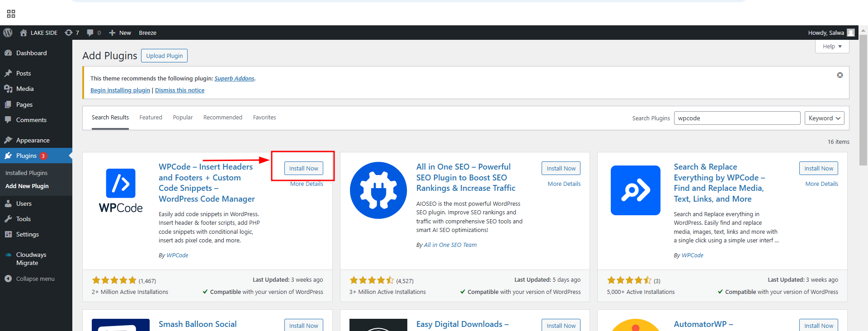Open WPCode author link under Search & Replace
This screenshot has width=868, height=331.
(693, 255)
